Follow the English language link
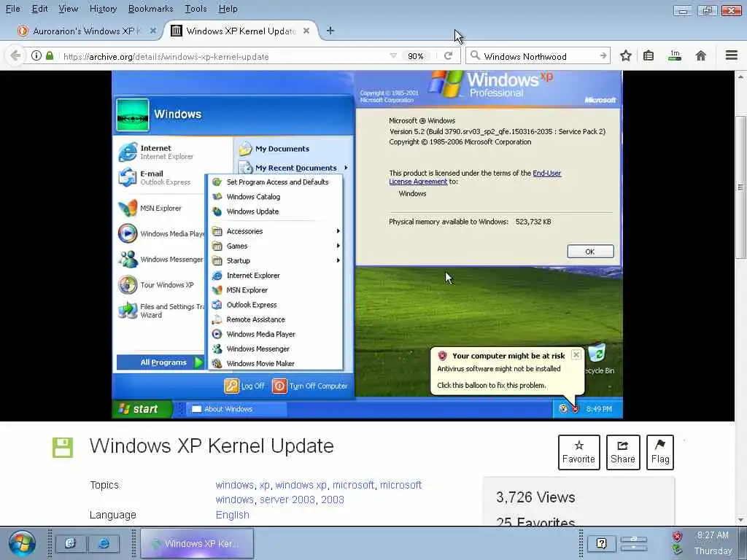 click(x=233, y=515)
